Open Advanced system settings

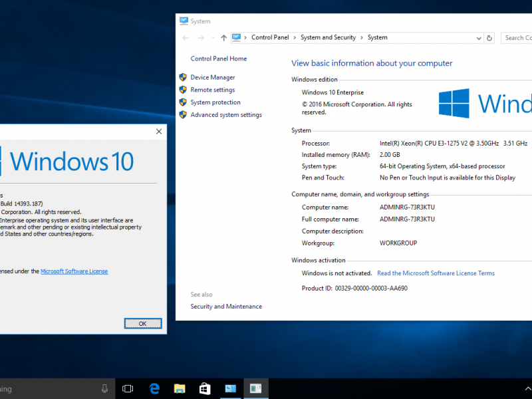(x=226, y=114)
